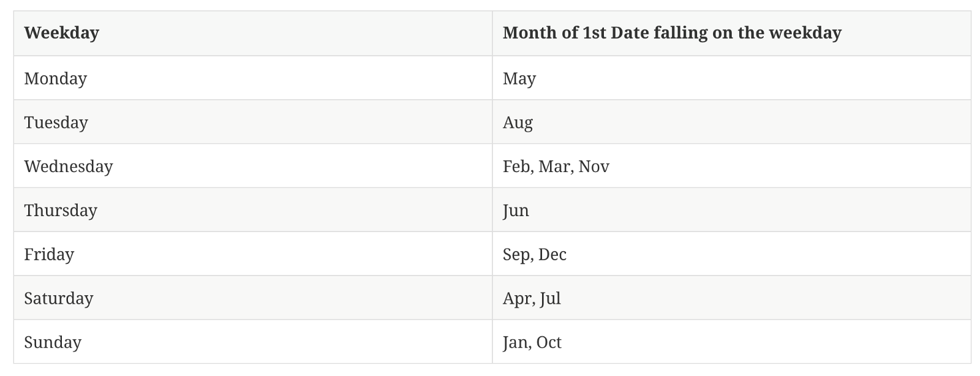Select the Saturday cell

pos(59,298)
